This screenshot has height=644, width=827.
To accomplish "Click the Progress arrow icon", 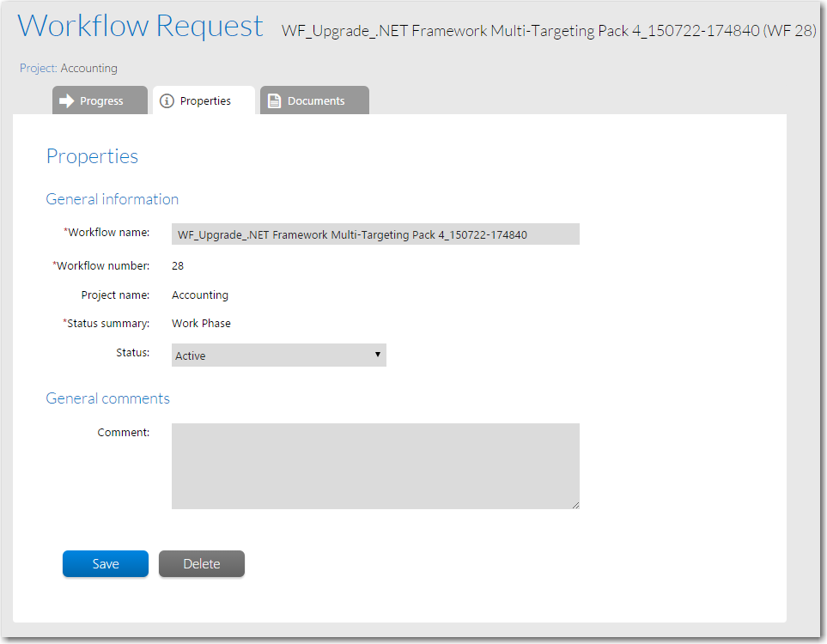I will [x=66, y=100].
